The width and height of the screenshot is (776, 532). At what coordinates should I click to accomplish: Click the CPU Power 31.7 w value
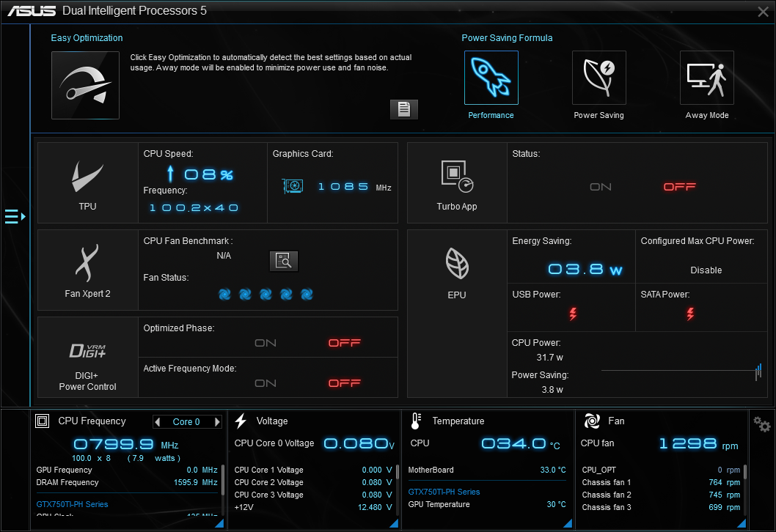550,358
